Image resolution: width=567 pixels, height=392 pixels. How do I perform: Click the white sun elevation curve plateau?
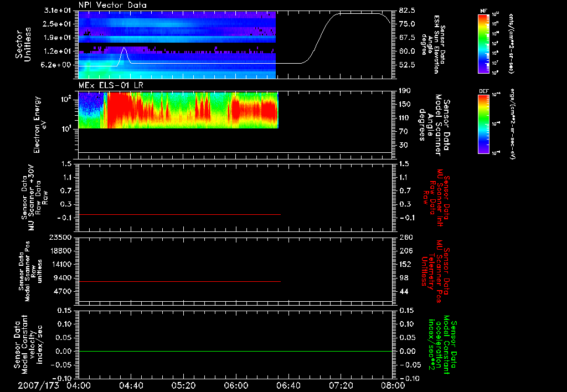tap(358, 14)
